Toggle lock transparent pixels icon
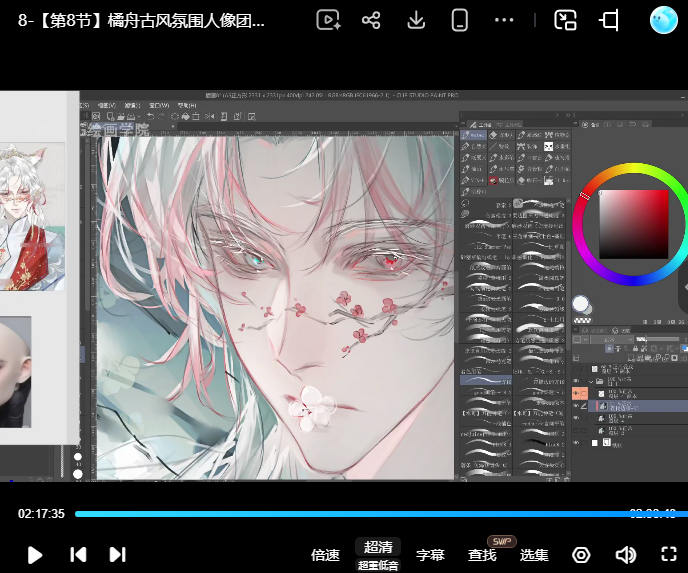This screenshot has width=688, height=573. tap(643, 349)
